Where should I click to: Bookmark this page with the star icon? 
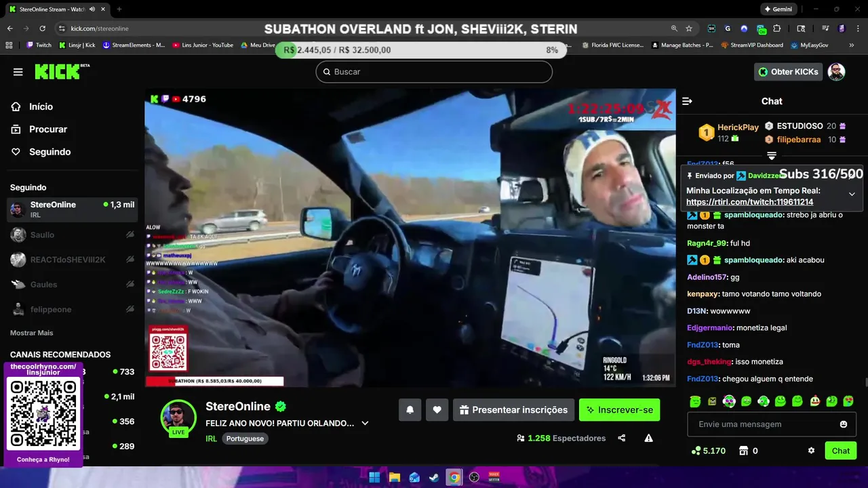coord(689,28)
